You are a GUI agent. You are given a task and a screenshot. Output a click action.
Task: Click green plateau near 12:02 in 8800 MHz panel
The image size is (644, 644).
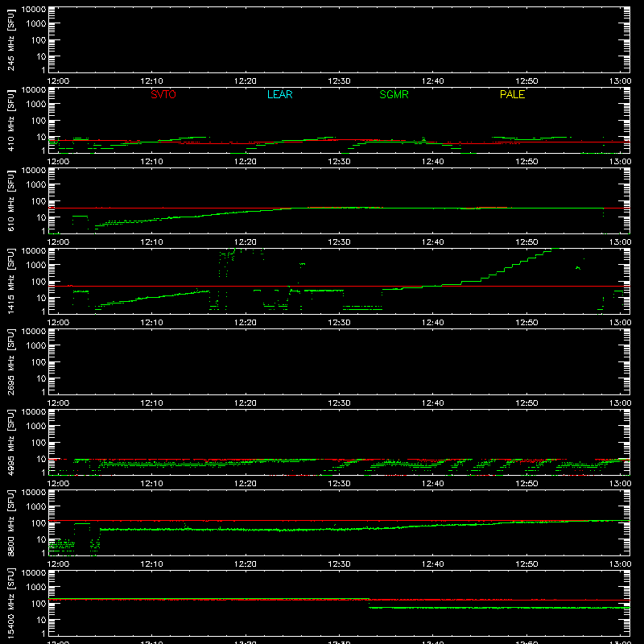(x=82, y=524)
